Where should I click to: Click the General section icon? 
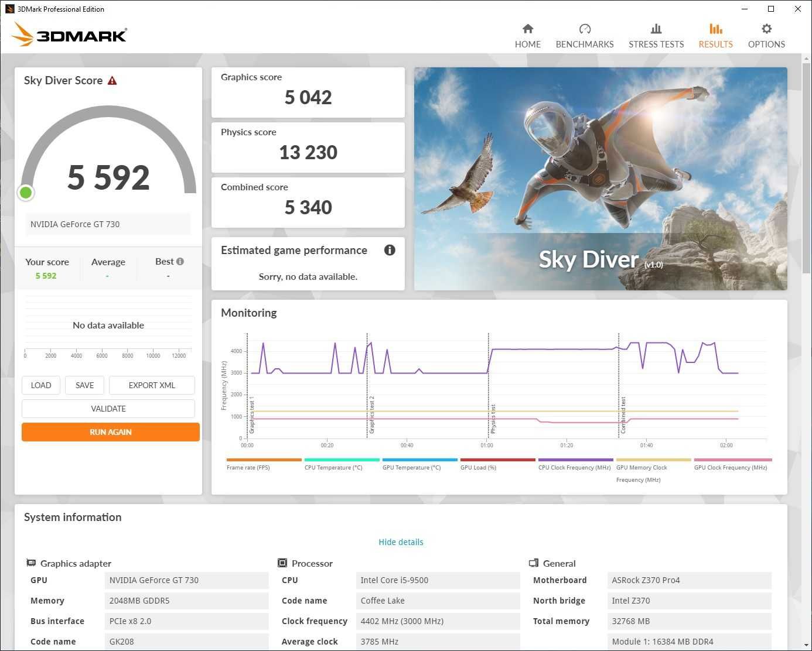click(534, 563)
